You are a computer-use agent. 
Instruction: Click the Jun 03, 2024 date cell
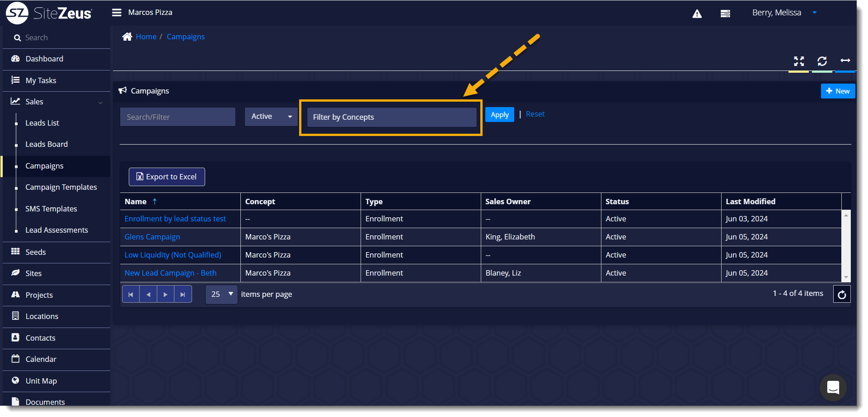coord(781,219)
